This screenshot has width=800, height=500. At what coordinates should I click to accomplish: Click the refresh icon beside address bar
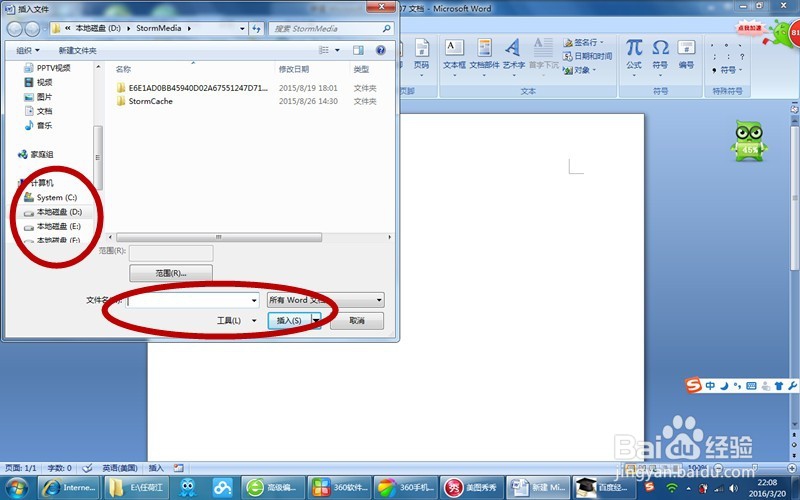coord(257,29)
